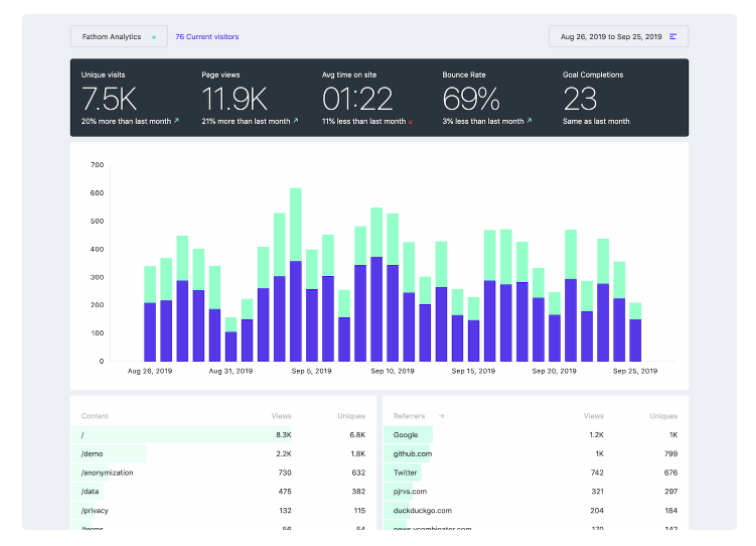The width and height of the screenshot is (756, 546).
Task: Click the 1.2K views value for Google
Action: (x=596, y=435)
